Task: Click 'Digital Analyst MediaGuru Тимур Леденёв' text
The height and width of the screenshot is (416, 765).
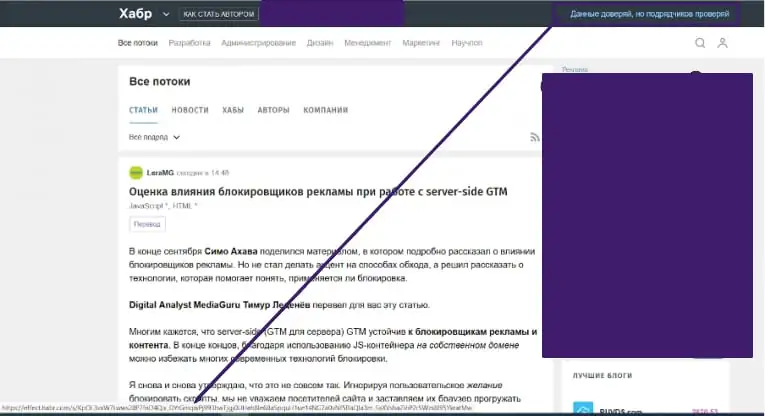Action: click(x=220, y=305)
